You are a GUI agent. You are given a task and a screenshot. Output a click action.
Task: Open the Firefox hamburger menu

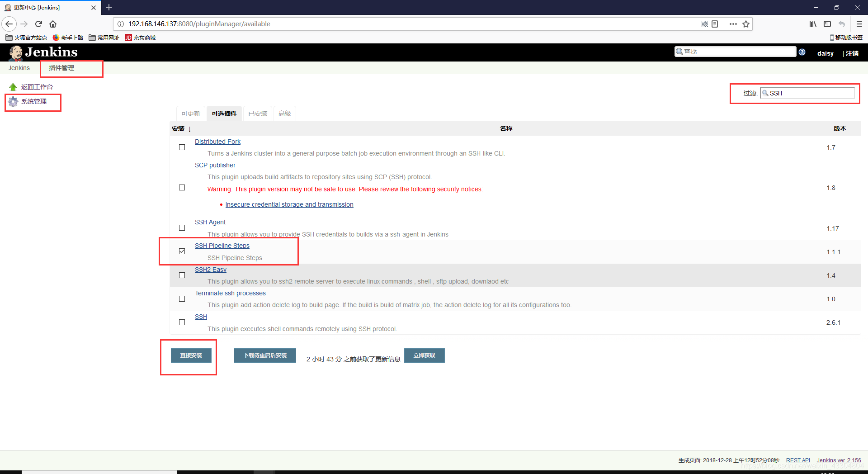(x=859, y=24)
